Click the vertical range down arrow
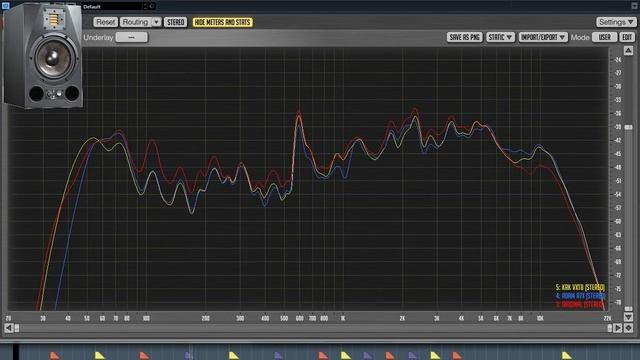This screenshot has width=640, height=360. pos(629,317)
